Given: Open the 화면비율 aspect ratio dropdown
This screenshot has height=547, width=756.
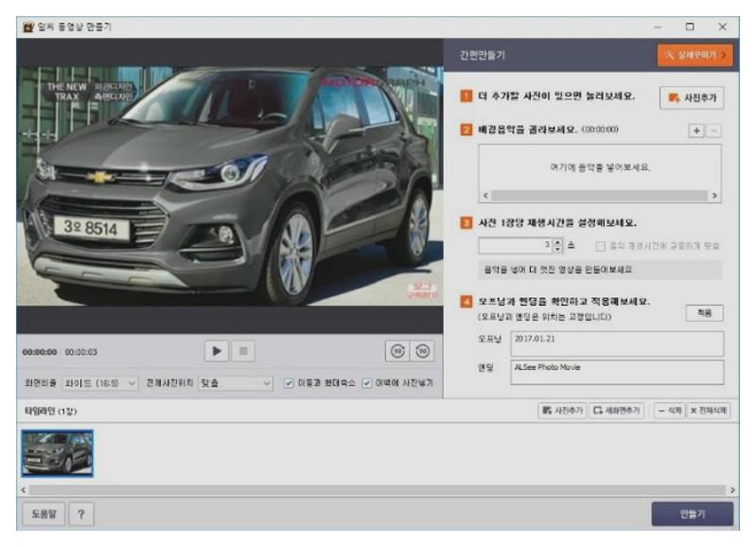Looking at the screenshot, I should coord(100,383).
